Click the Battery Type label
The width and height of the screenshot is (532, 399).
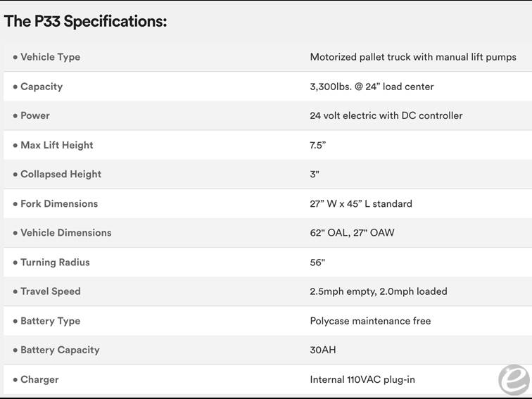pyautogui.click(x=50, y=321)
